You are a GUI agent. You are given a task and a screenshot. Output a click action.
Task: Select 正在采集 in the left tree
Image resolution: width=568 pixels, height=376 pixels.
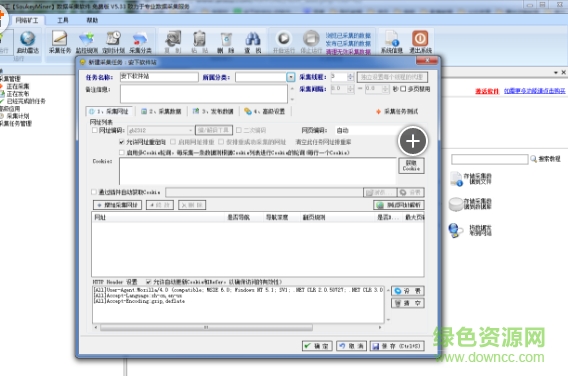[18, 86]
